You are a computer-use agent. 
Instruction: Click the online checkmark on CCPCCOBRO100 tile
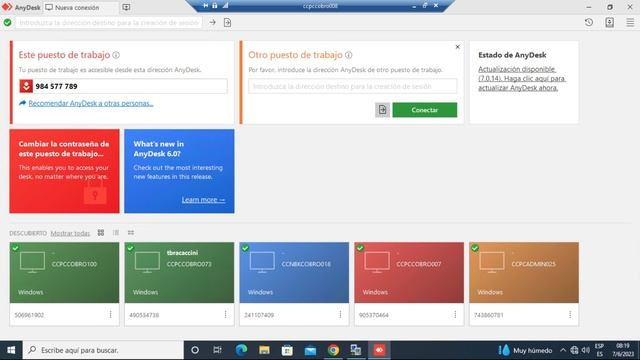(15, 248)
